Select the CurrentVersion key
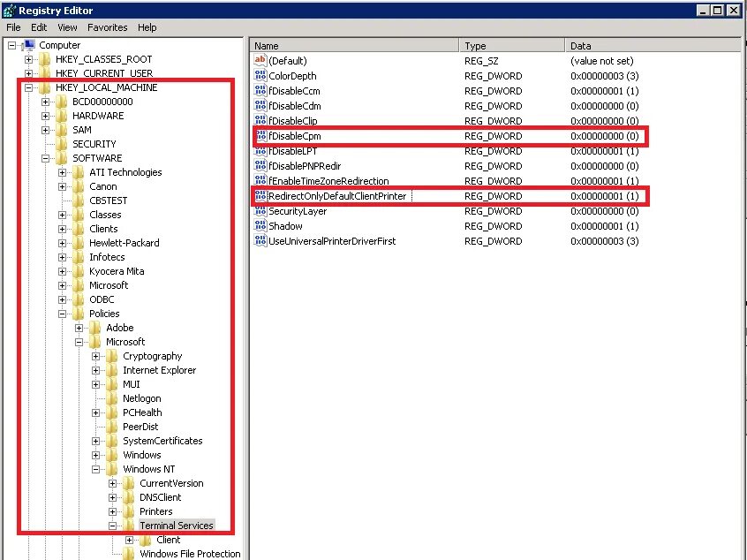747x560 pixels. 171,483
